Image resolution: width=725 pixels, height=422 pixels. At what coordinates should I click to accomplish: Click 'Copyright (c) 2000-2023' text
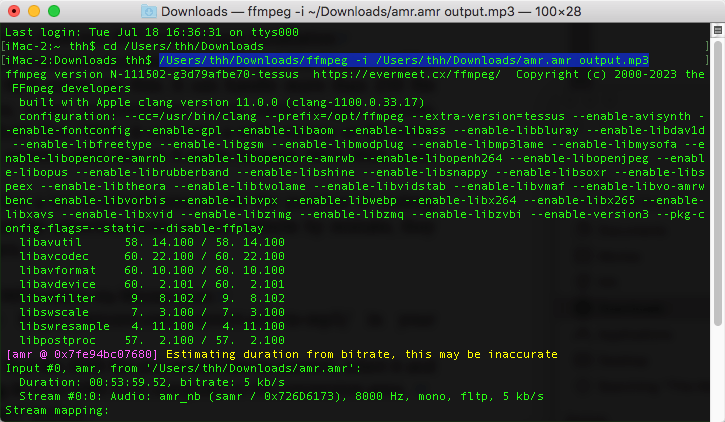[596, 74]
